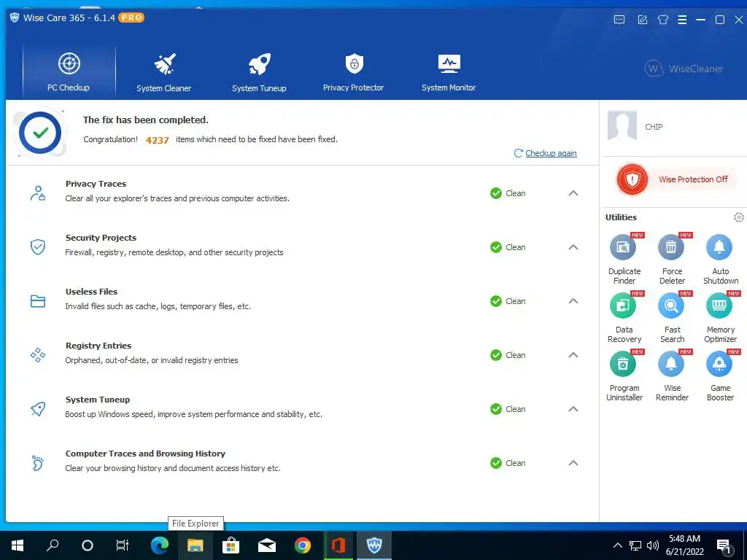Screen dimensions: 747x560
Task: Open the System Monitor tab
Action: point(449,71)
